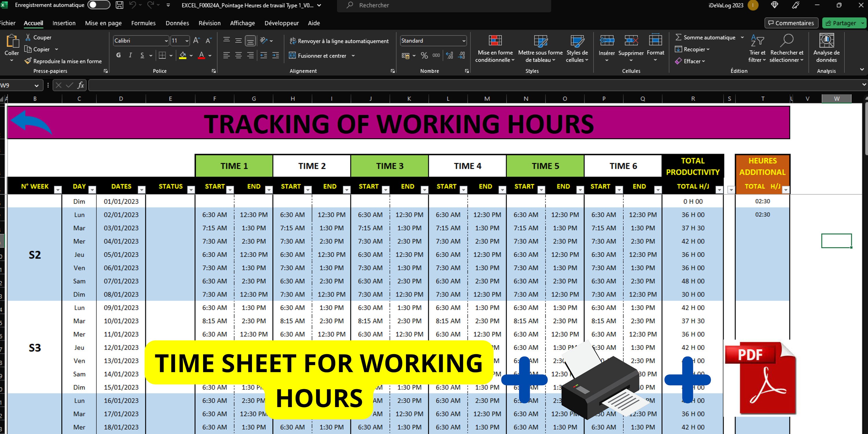
Task: Apply the percentage number format
Action: pos(424,56)
